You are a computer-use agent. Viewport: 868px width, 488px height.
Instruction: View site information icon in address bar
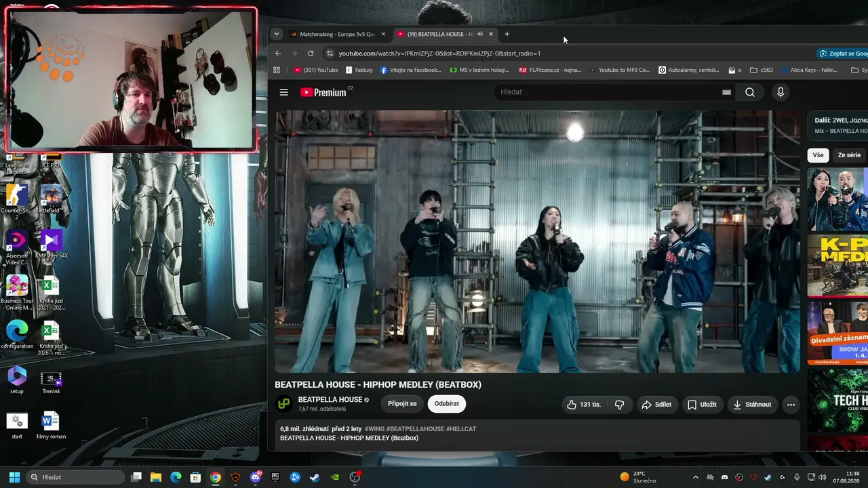click(330, 54)
